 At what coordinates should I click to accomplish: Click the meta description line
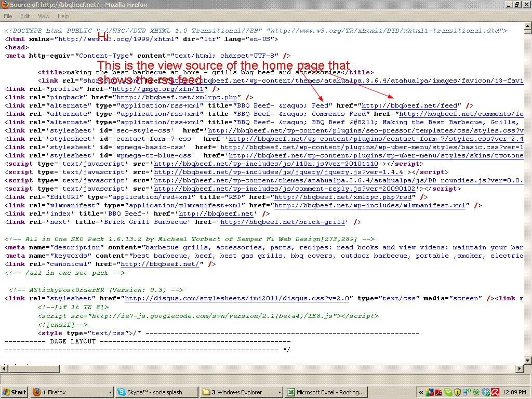264,247
